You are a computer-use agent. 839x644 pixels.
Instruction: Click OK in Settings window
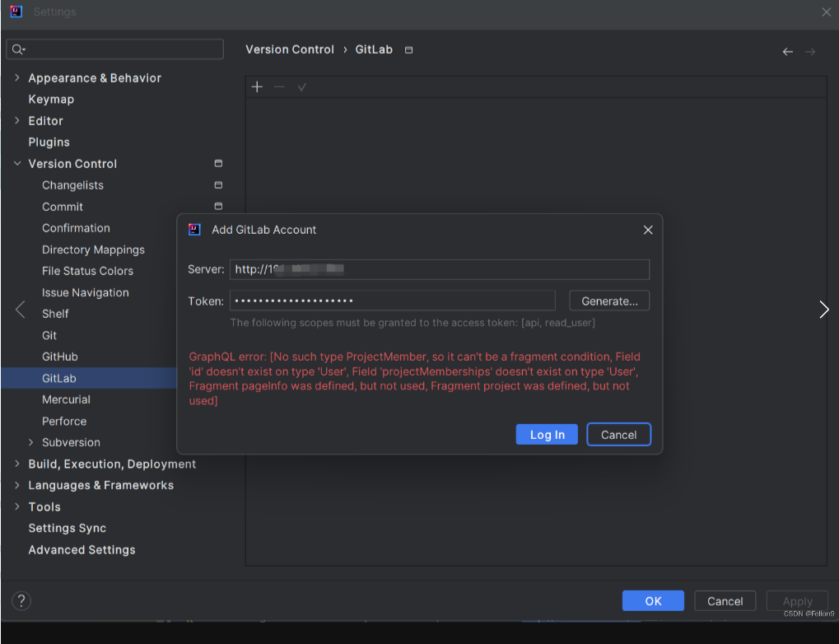653,600
